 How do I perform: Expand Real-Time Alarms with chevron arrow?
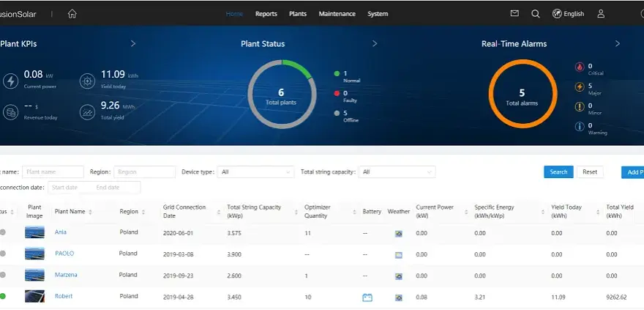[618, 43]
